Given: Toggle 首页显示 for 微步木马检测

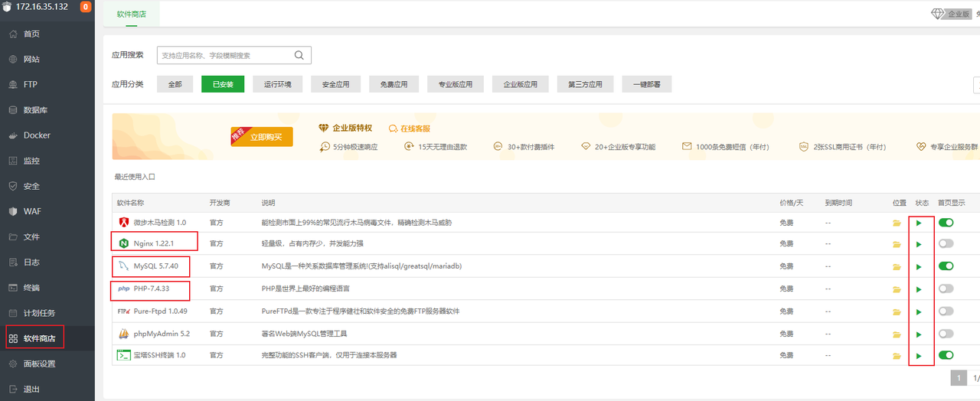Looking at the screenshot, I should coord(946,222).
